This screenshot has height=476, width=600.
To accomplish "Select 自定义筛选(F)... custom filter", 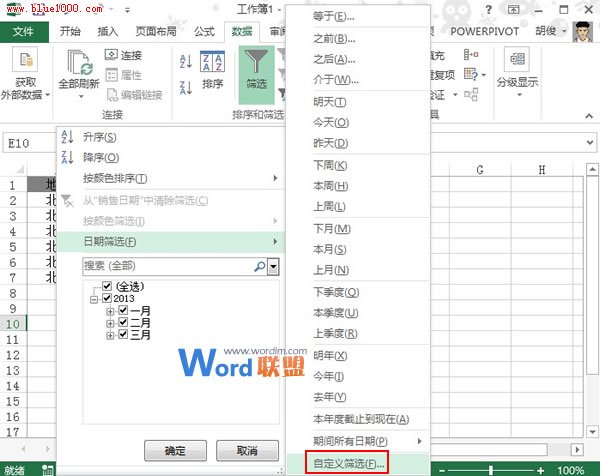I will 358,463.
